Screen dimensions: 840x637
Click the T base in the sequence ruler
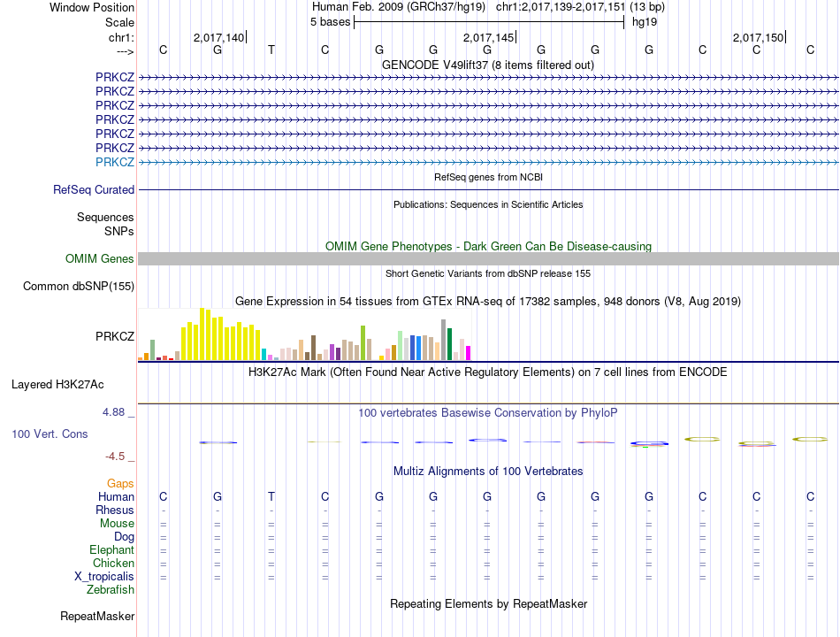pyautogui.click(x=271, y=50)
